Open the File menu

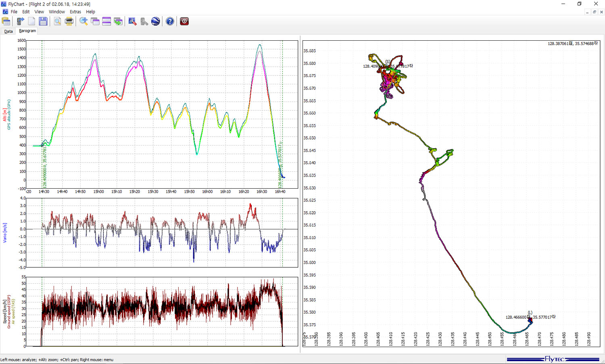pyautogui.click(x=14, y=12)
